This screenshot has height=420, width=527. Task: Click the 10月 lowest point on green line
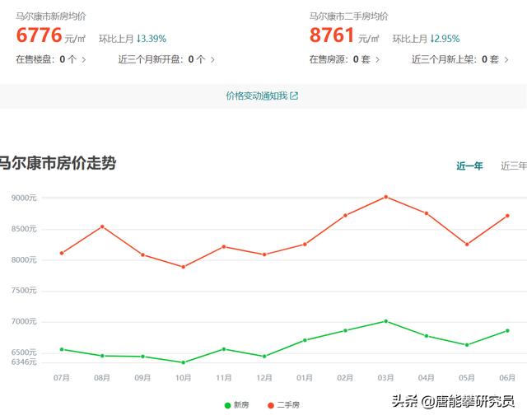pyautogui.click(x=183, y=362)
